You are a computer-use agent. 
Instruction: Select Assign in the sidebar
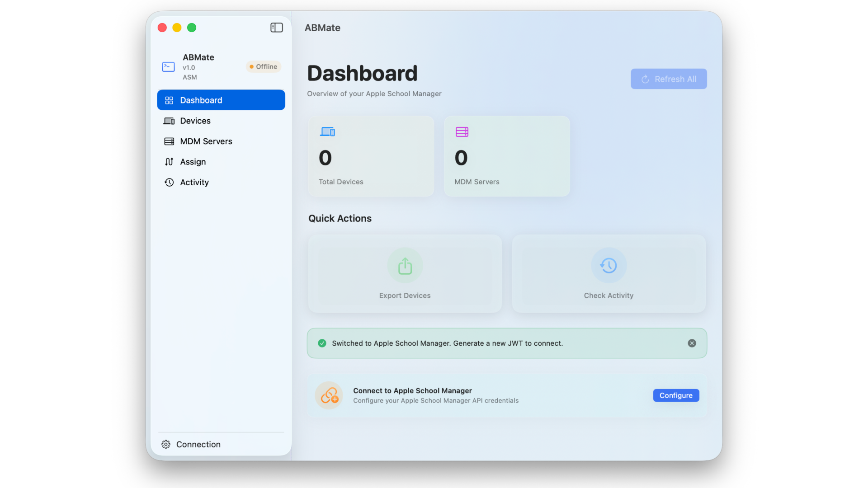click(221, 162)
